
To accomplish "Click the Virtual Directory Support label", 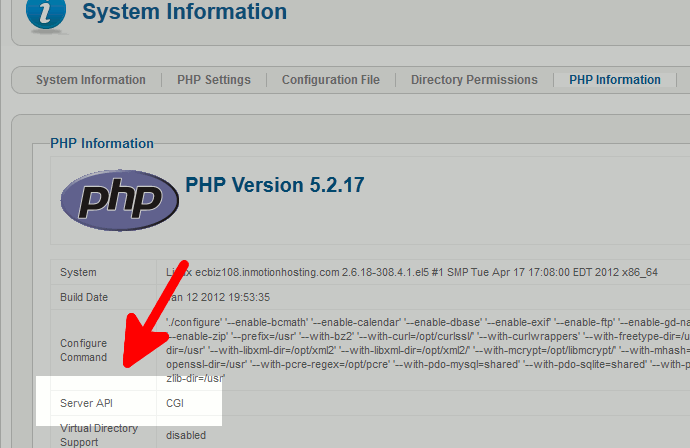I will pos(99,435).
